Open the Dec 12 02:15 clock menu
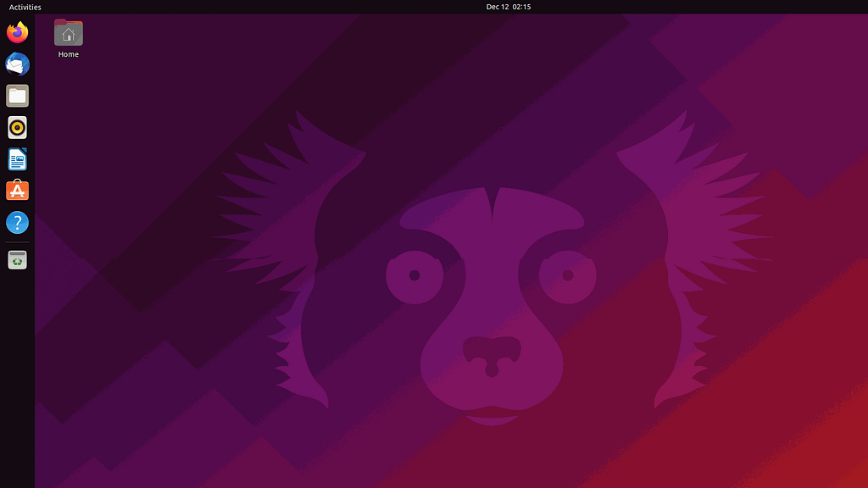 click(509, 7)
